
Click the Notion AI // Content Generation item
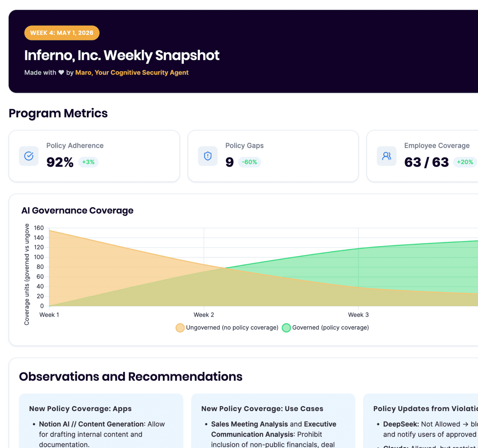pos(102,434)
